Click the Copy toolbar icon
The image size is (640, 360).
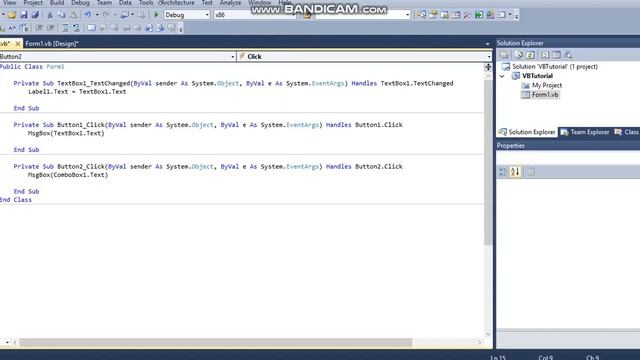pos(61,15)
